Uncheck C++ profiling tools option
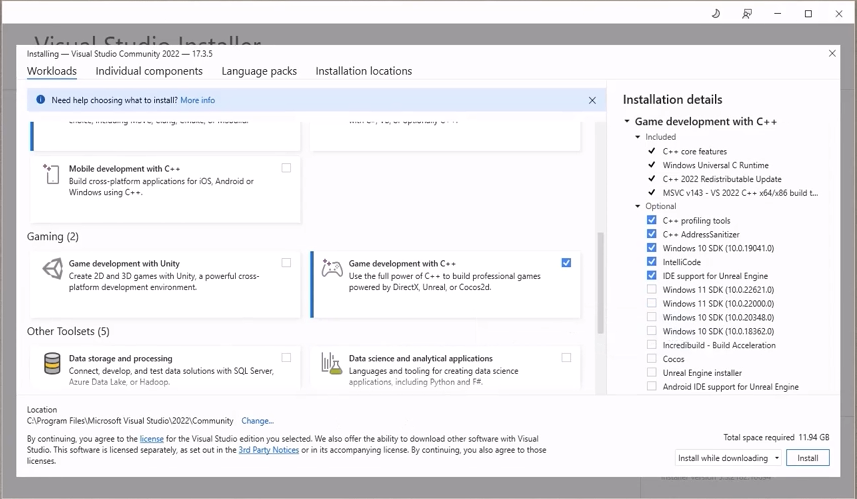 pos(651,220)
